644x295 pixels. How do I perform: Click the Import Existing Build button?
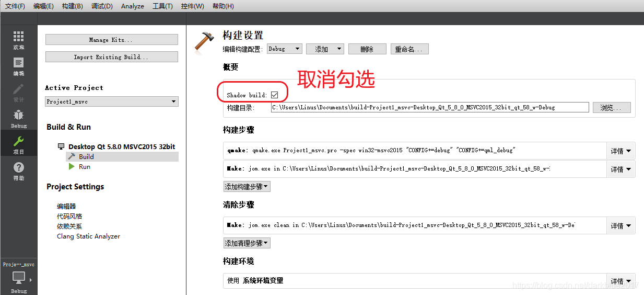click(112, 57)
